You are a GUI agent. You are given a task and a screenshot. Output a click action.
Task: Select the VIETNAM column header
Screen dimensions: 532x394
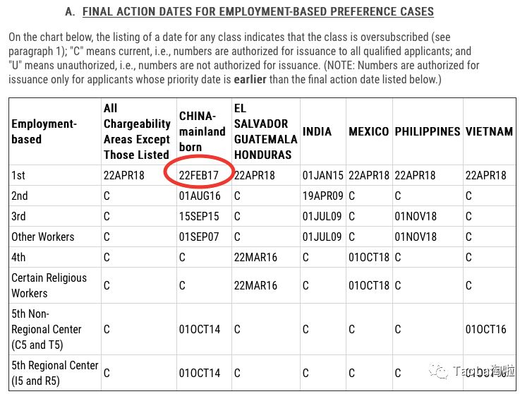click(489, 132)
